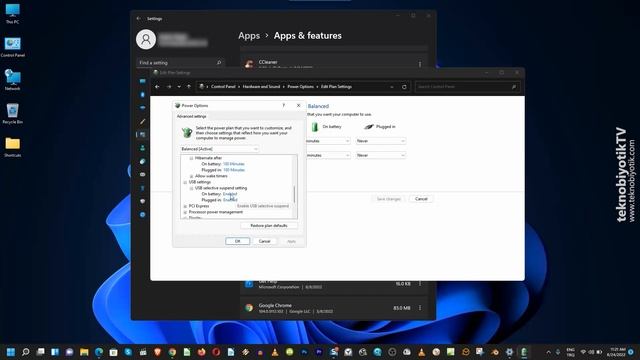Change Hibernate Plugged in 180 Minutes value
Image resolution: width=640 pixels, height=360 pixels.
[x=234, y=170]
